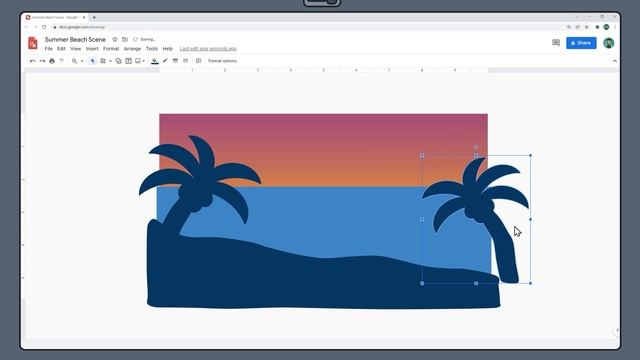Click the Zoom magnifier tool
The image size is (640, 360).
[x=74, y=61]
